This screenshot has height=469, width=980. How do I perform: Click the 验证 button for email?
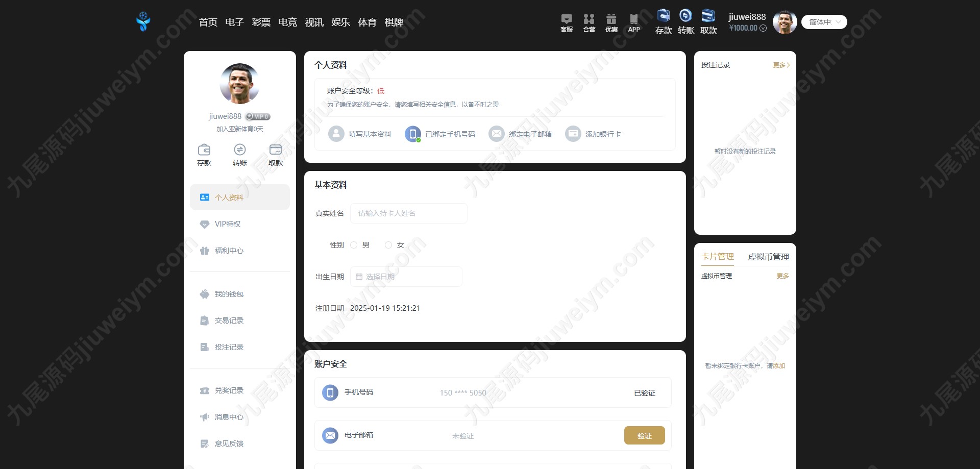(x=645, y=435)
